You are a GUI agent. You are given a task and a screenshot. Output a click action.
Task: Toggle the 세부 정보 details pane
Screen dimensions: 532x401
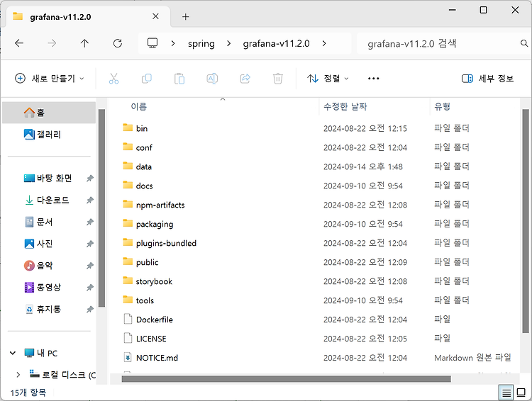487,79
